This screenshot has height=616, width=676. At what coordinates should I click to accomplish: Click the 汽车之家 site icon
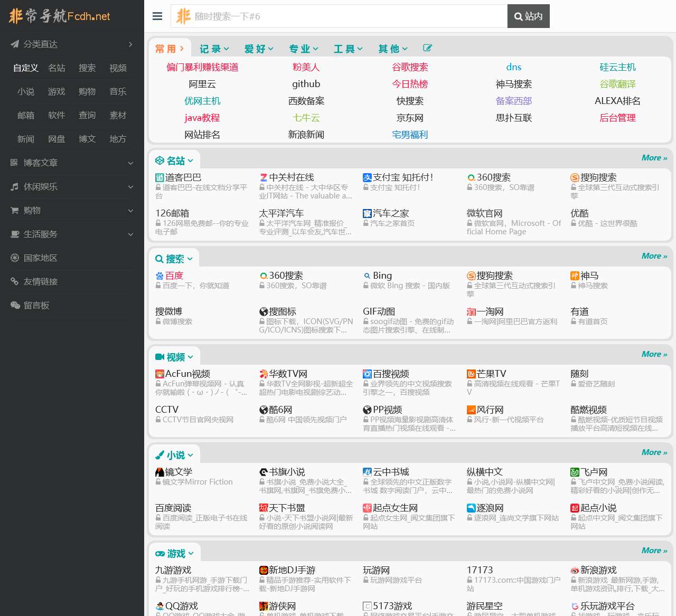(367, 214)
